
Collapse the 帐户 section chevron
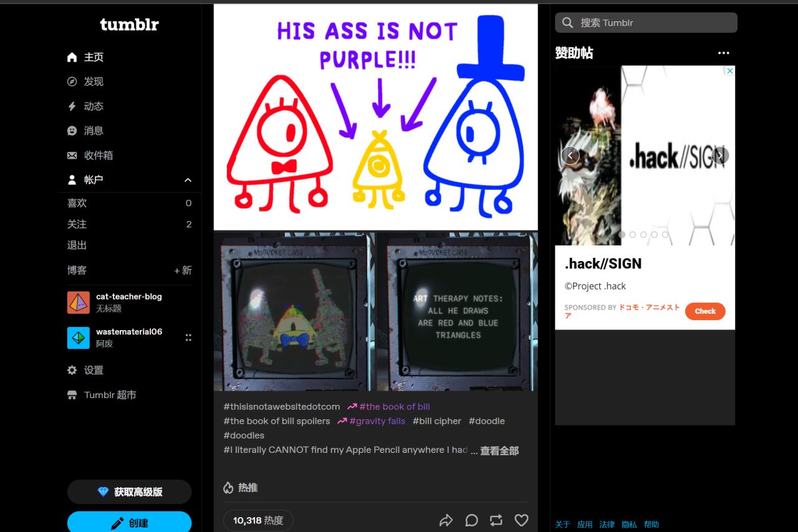188,180
